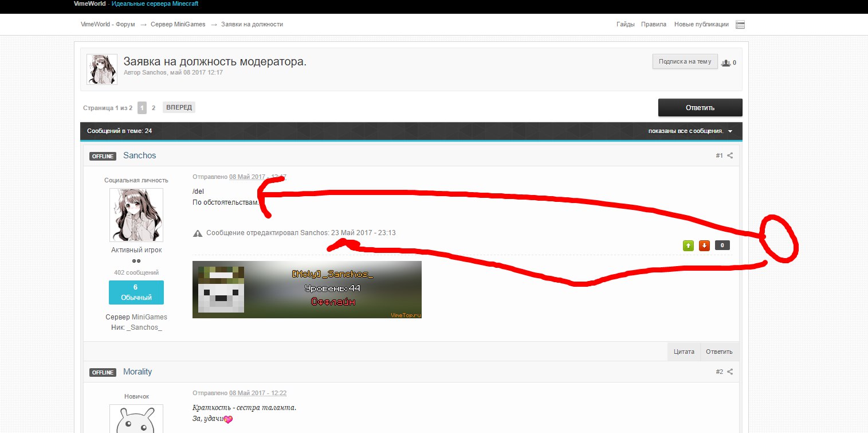Expand the 'показаны все сообщения' filter dropdown
This screenshot has height=433, width=868.
[x=690, y=131]
